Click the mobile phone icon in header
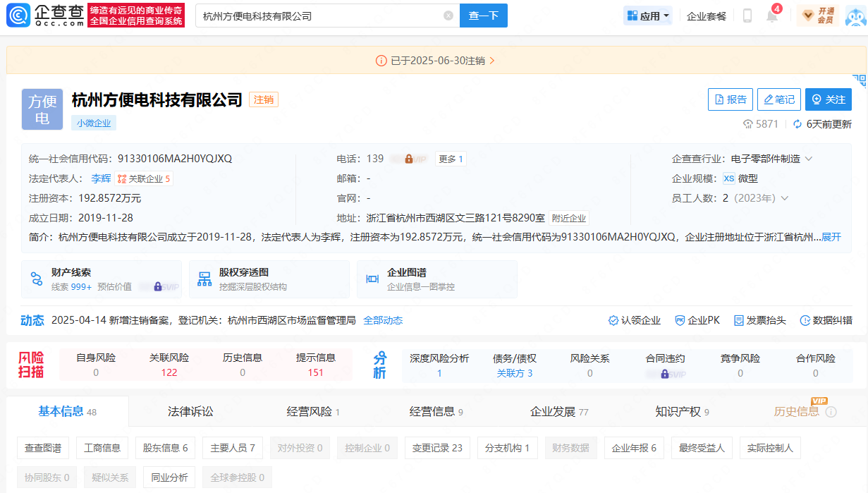This screenshot has width=868, height=493. coord(747,16)
